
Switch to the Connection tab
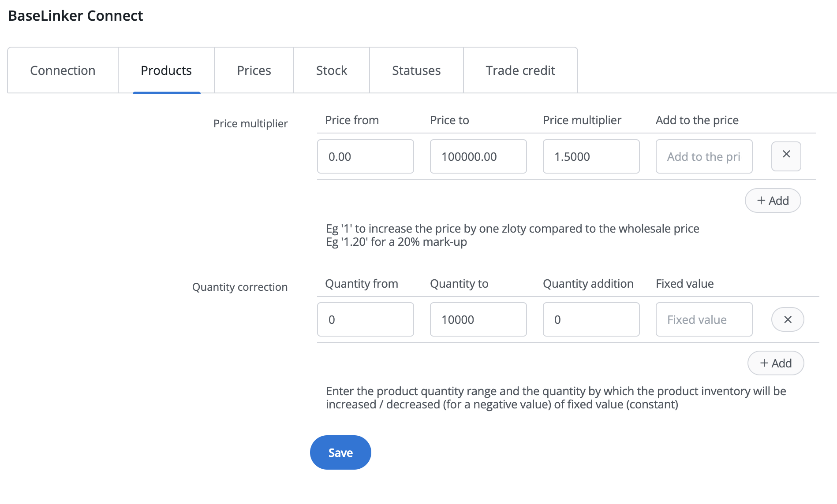pyautogui.click(x=63, y=70)
